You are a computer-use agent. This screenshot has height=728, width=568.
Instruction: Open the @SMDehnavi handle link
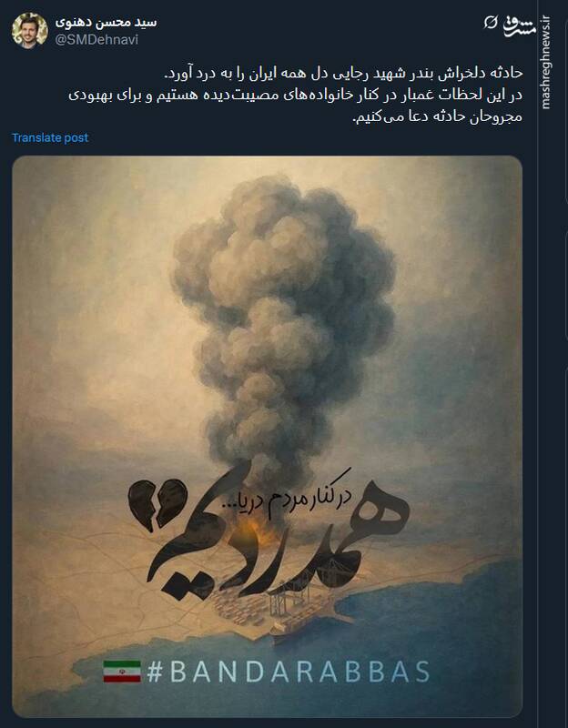(96, 40)
